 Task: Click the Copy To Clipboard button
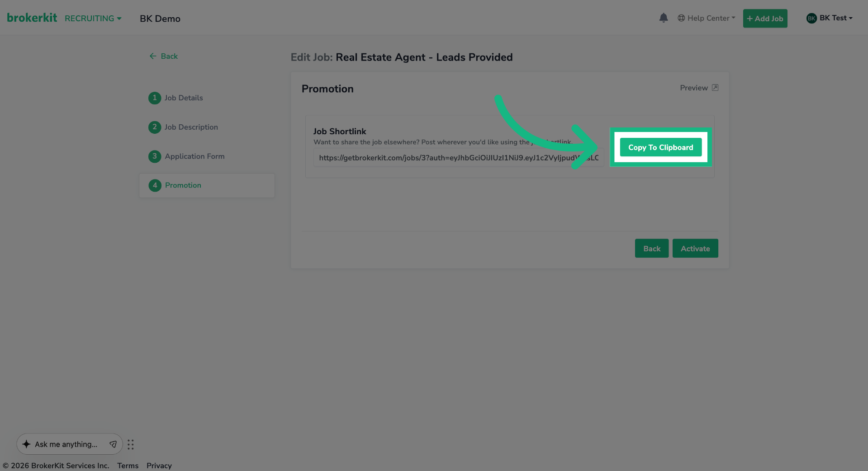pyautogui.click(x=660, y=147)
